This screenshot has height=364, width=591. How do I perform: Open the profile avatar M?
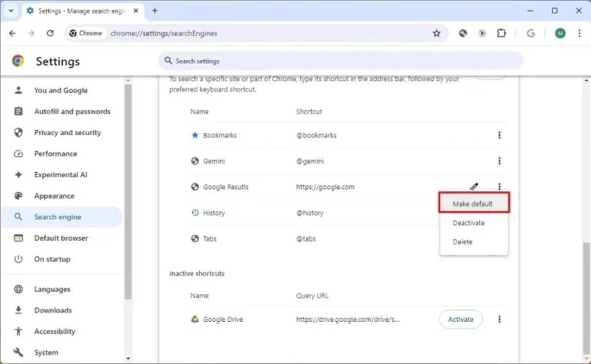coord(560,33)
